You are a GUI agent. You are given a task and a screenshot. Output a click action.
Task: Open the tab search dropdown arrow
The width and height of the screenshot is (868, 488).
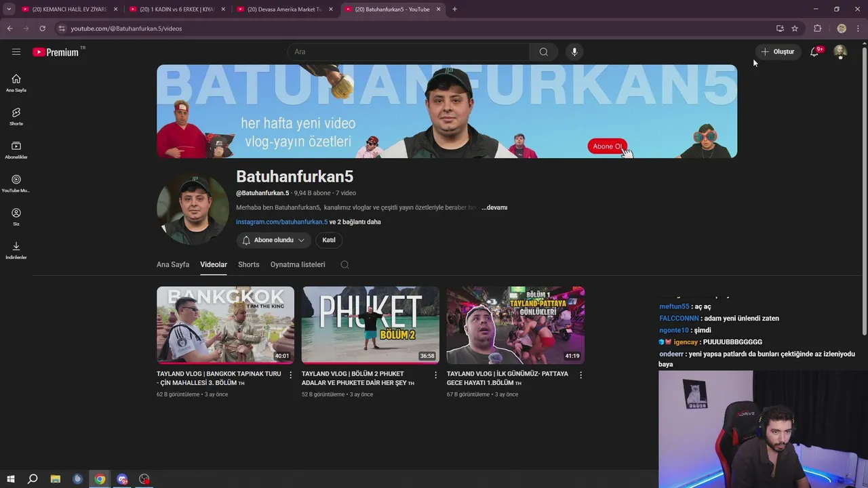click(x=9, y=9)
